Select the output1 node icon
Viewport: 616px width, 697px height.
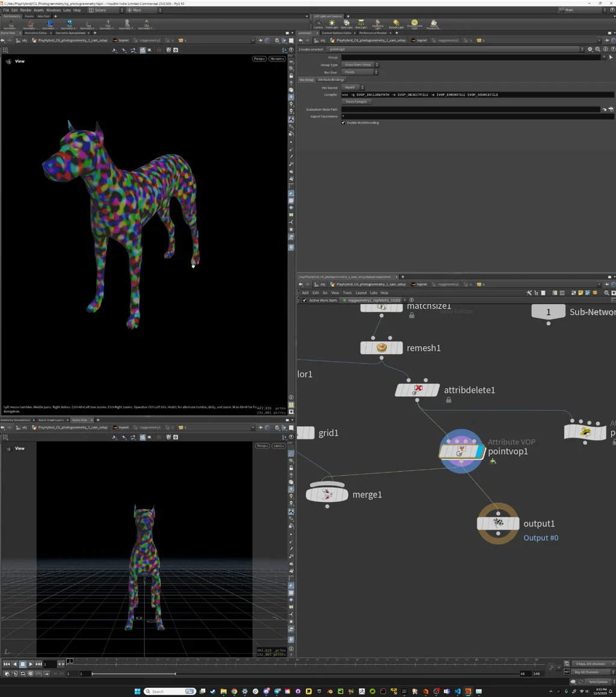(x=498, y=523)
